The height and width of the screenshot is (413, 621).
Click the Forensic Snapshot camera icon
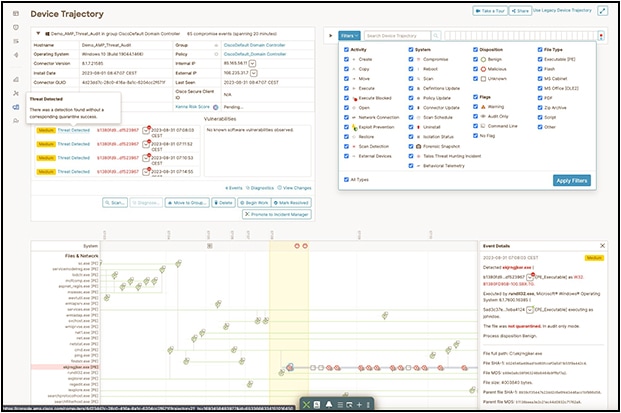tap(419, 147)
